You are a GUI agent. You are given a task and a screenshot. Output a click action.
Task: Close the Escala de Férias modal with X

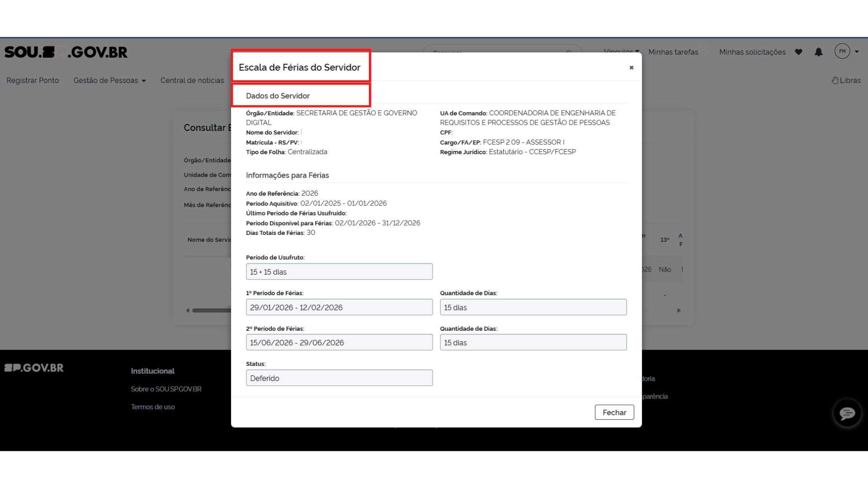631,68
